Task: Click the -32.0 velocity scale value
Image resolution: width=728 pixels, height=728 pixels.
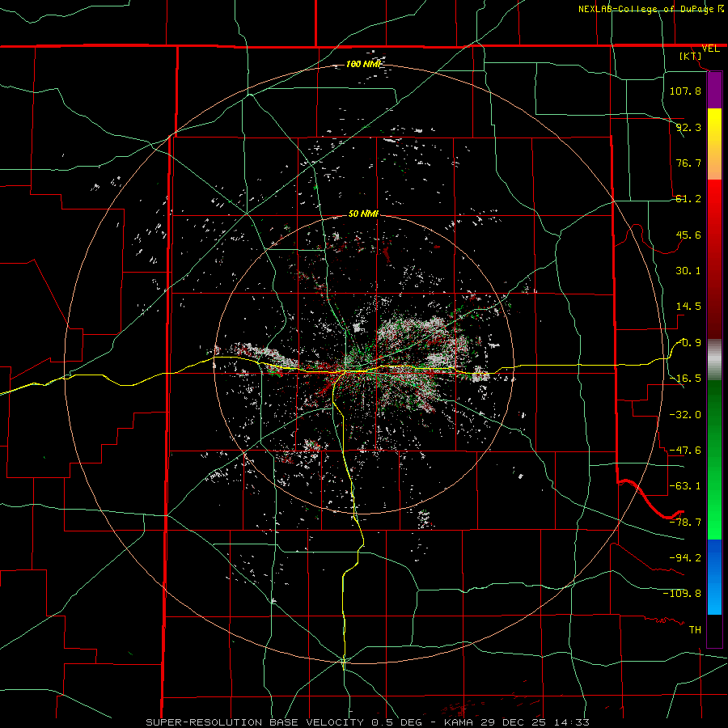Action: [x=685, y=415]
